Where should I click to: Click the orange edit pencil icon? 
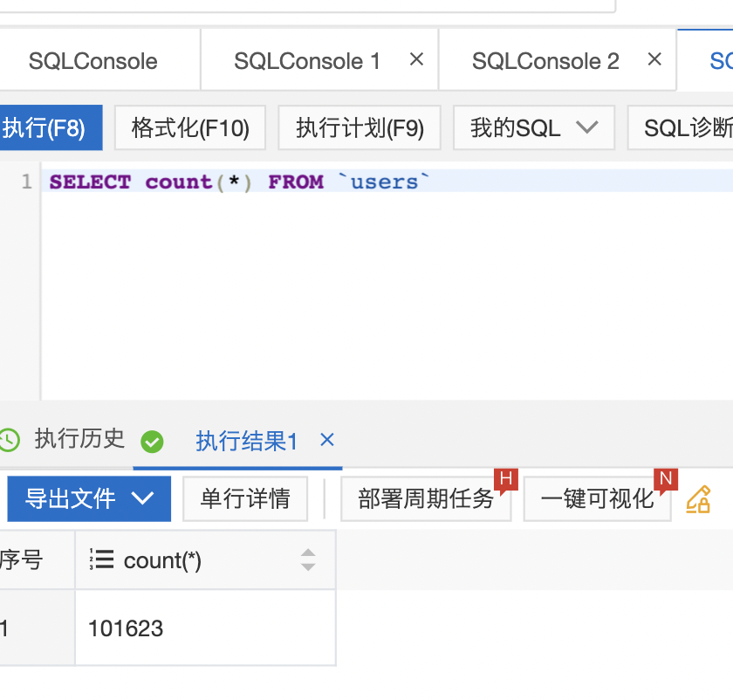(698, 499)
